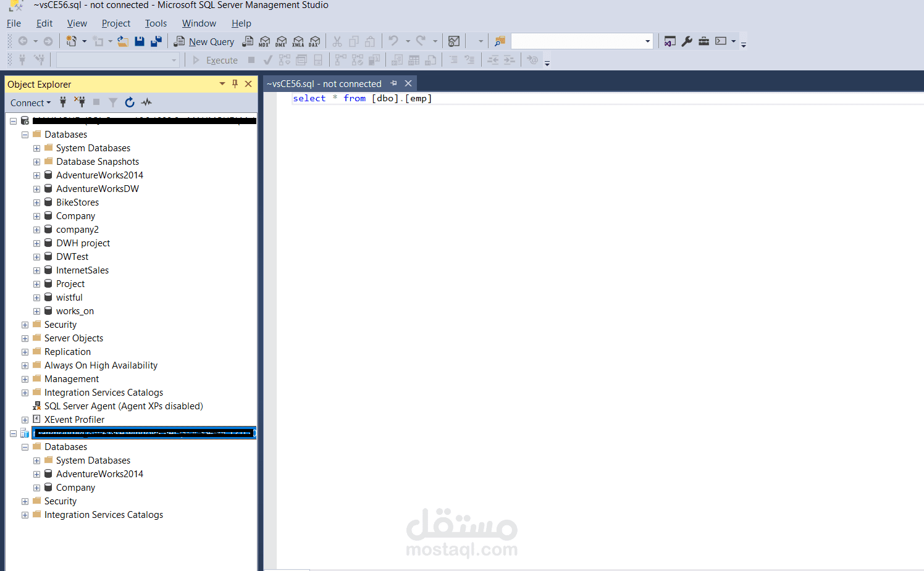This screenshot has width=924, height=571.
Task: Open the Window menu
Action: tap(199, 23)
